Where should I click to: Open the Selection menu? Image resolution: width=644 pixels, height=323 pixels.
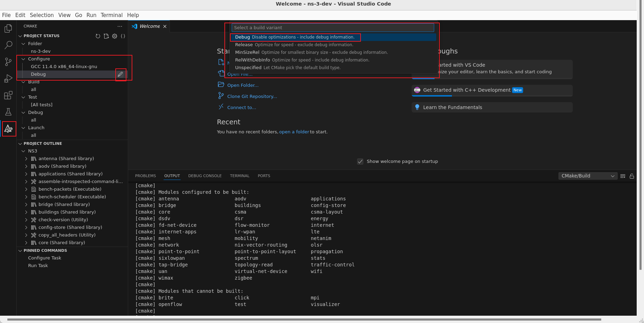pos(42,15)
